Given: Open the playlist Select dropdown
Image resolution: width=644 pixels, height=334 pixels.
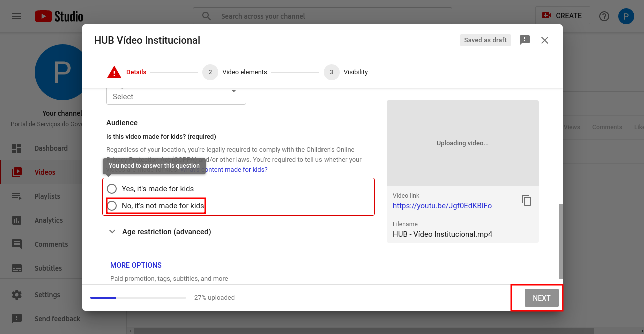Looking at the screenshot, I should click(176, 95).
